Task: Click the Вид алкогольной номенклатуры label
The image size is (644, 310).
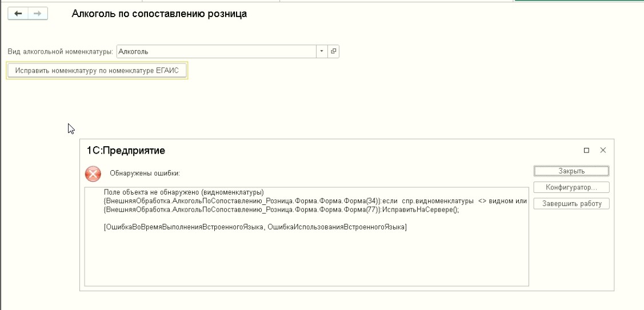Action: pos(61,52)
